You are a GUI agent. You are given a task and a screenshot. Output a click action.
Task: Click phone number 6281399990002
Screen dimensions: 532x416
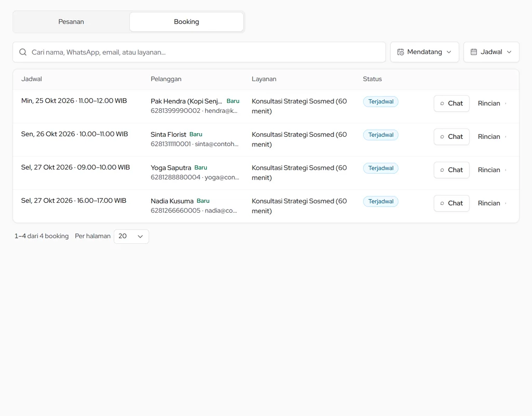click(176, 111)
